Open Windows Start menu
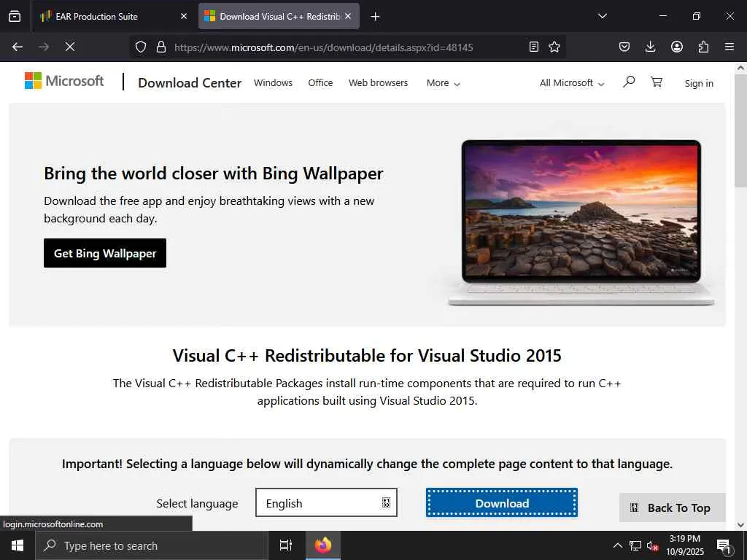 click(x=18, y=545)
